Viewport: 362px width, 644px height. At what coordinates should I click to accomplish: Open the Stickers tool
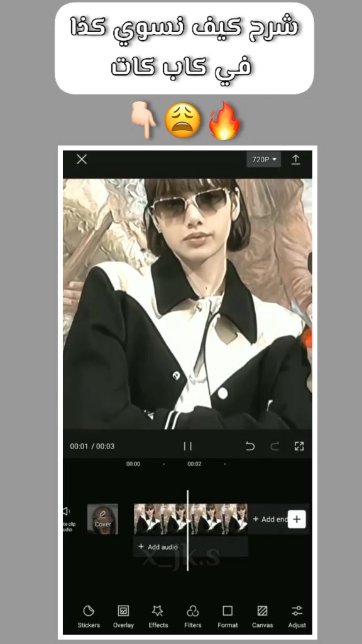[89, 616]
